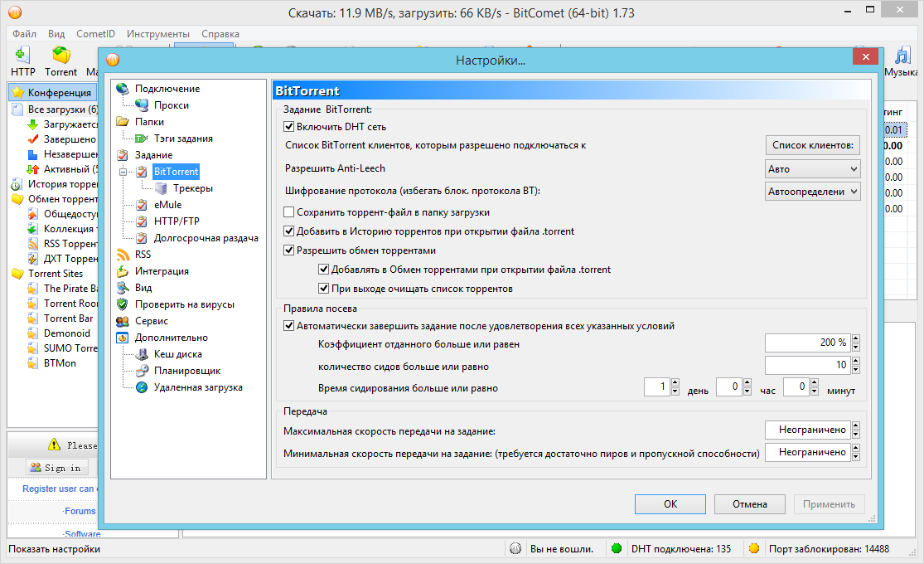Click the yellow port blocked status icon
This screenshot has width=924, height=564.
click(x=753, y=549)
